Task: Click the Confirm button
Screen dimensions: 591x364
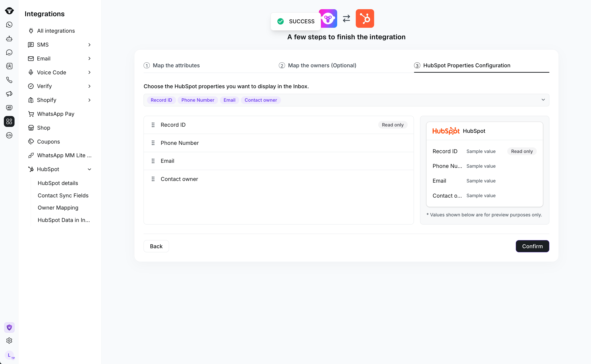Action: coord(532,246)
